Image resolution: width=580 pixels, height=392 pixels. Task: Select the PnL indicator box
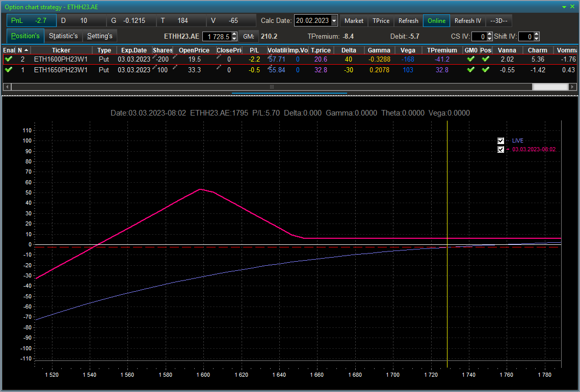(32, 21)
